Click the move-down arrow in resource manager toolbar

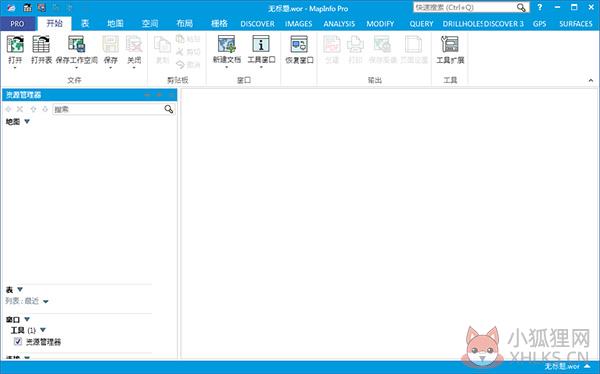45,109
